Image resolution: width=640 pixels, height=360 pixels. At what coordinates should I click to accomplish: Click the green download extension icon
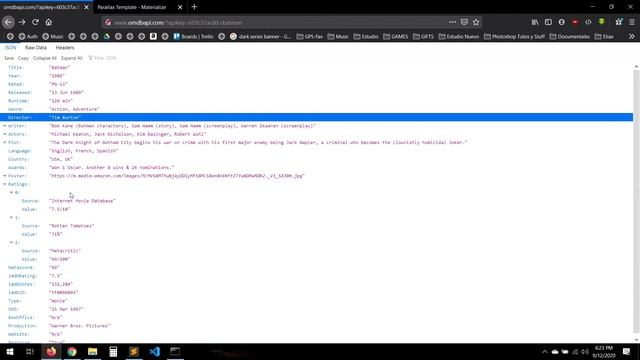(x=602, y=22)
